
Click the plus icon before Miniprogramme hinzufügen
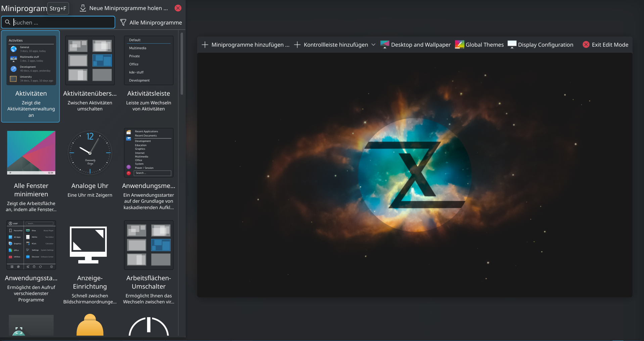(205, 45)
